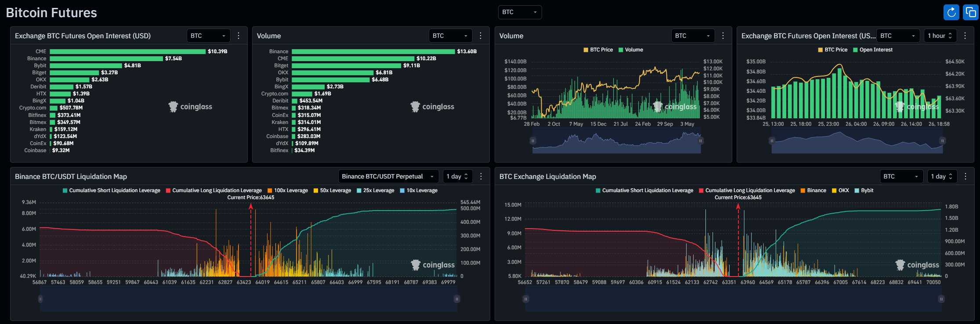The image size is (980, 324).
Task: Click left zoom handle of Open Interest history slider
Action: 772,141
